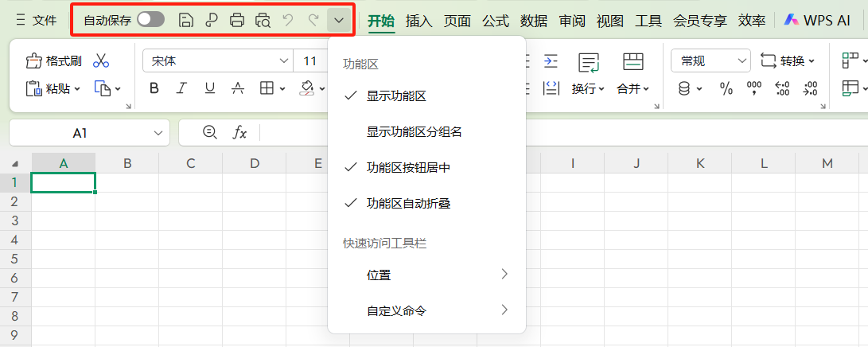The image size is (868, 347).
Task: Click the Save As icon beside Save
Action: (x=212, y=21)
